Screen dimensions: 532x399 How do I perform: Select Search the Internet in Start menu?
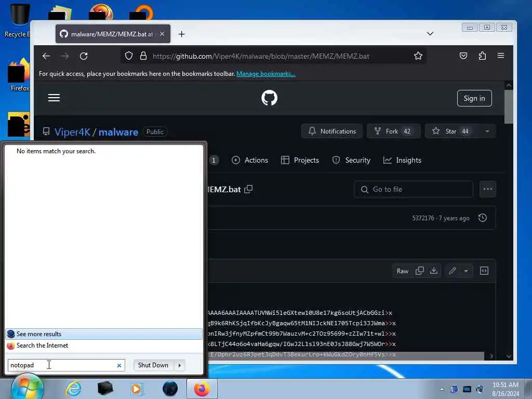(x=104, y=345)
